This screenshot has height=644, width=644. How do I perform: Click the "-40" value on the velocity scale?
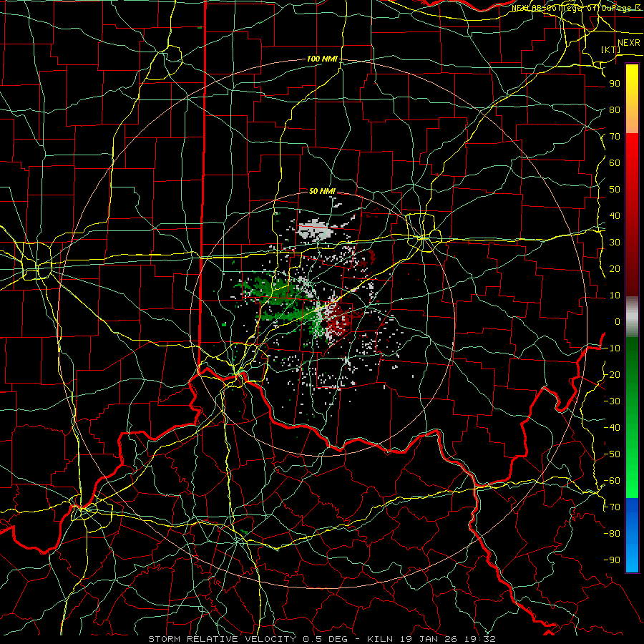point(612,428)
